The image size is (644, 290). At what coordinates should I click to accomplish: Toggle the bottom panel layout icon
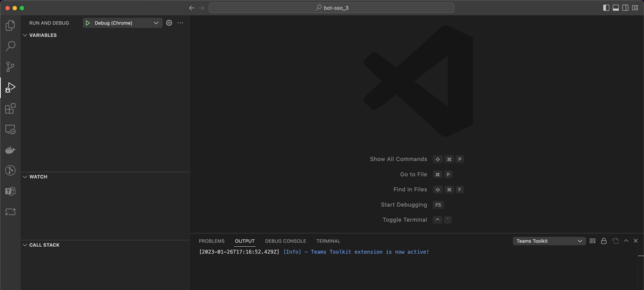(616, 8)
